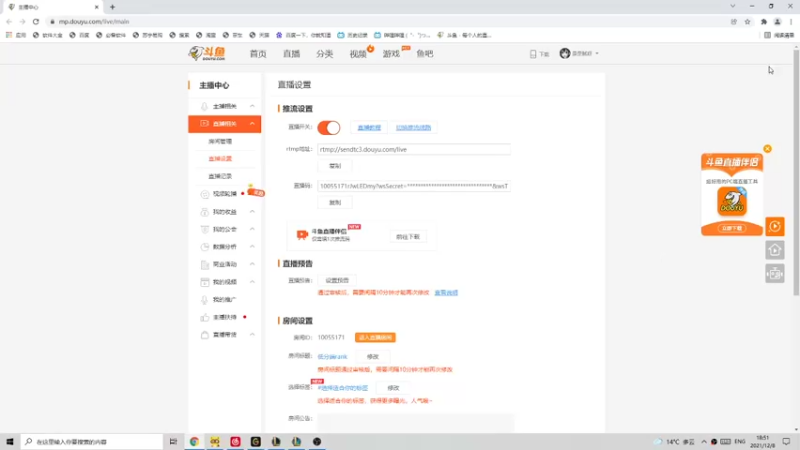
Task: Click the 视频轮播 sidebar icon
Action: 205,194
